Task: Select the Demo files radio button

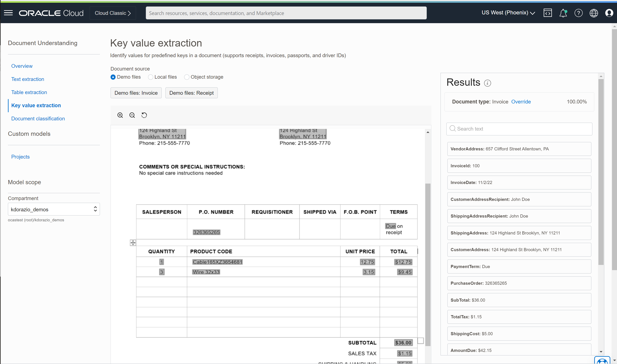Action: tap(113, 77)
